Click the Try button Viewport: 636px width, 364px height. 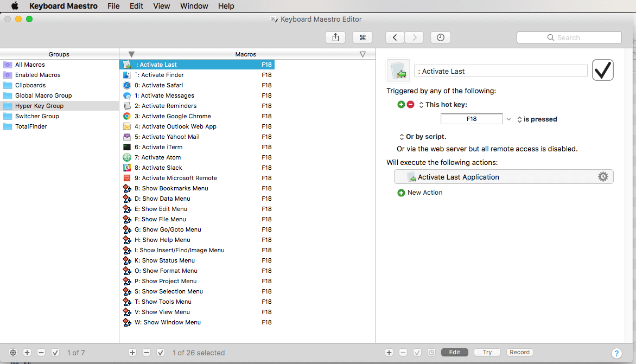pyautogui.click(x=487, y=352)
